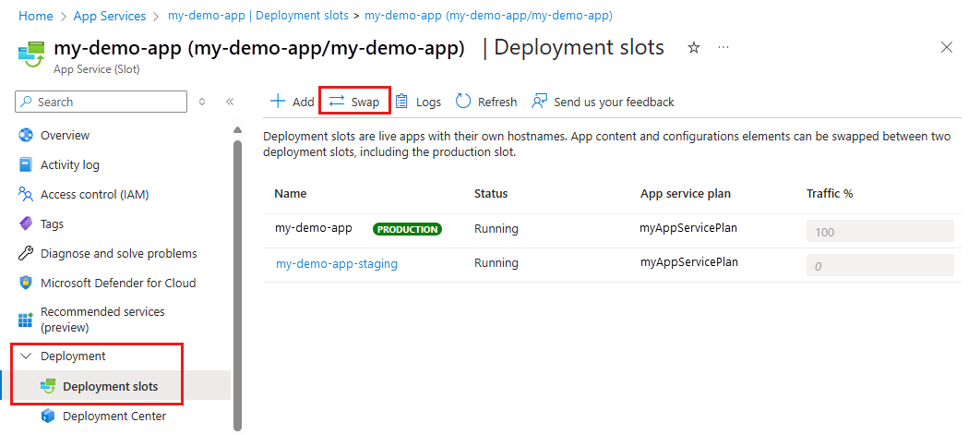Click the App Service (Slot) subtitle
The height and width of the screenshot is (435, 980).
(97, 69)
